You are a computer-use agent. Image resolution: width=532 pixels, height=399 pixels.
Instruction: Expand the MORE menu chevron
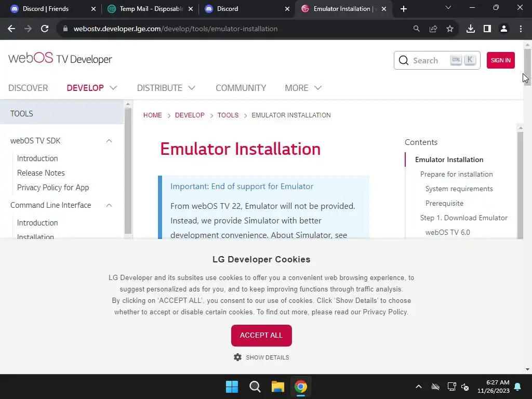(318, 88)
